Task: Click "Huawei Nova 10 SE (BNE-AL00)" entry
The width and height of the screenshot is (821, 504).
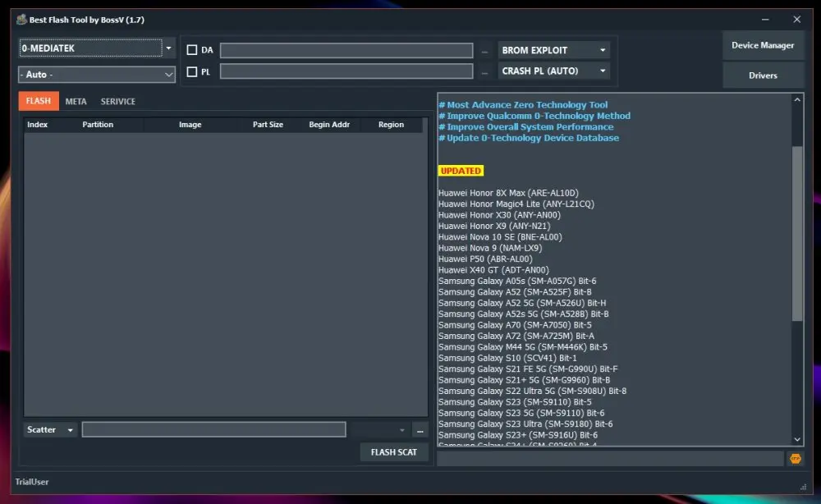Action: pos(500,237)
